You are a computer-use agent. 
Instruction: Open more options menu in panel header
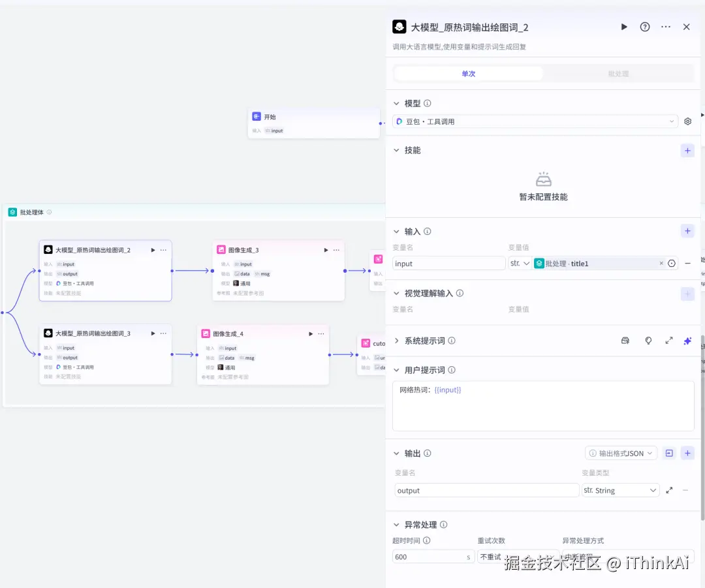666,27
